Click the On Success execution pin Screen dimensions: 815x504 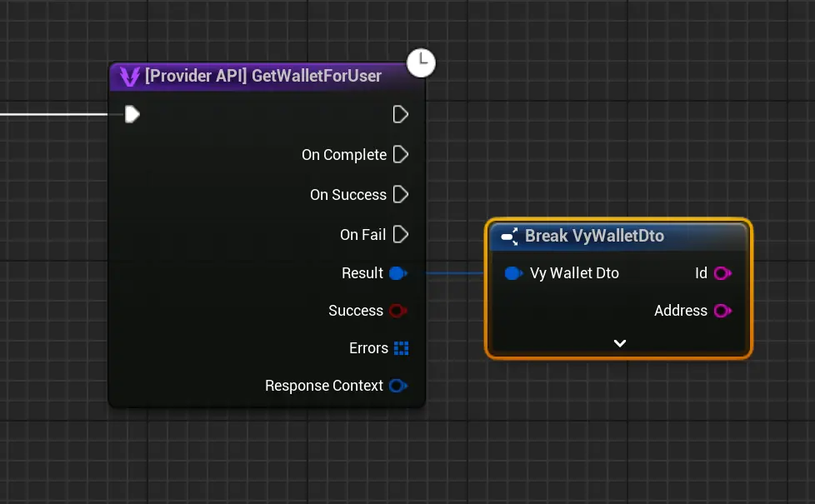400,194
